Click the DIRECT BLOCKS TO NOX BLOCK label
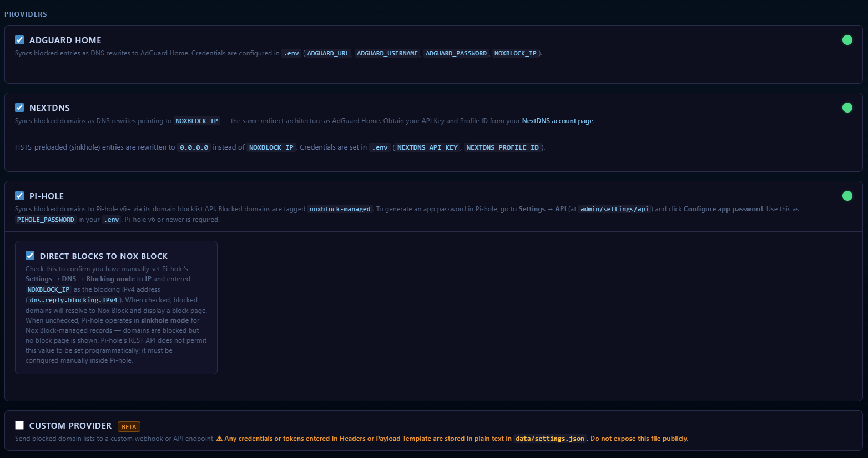The height and width of the screenshot is (458, 868). pos(104,256)
